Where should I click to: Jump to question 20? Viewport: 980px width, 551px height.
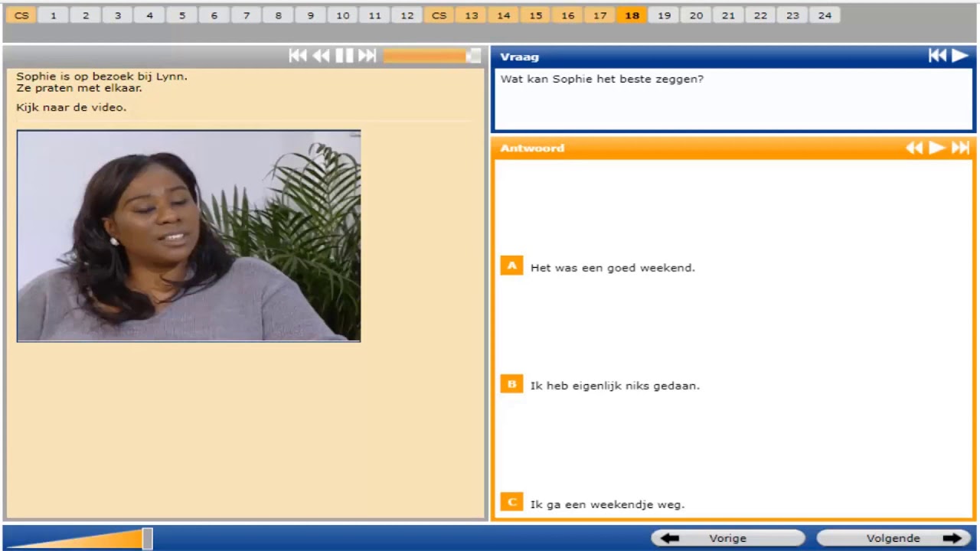696,15
